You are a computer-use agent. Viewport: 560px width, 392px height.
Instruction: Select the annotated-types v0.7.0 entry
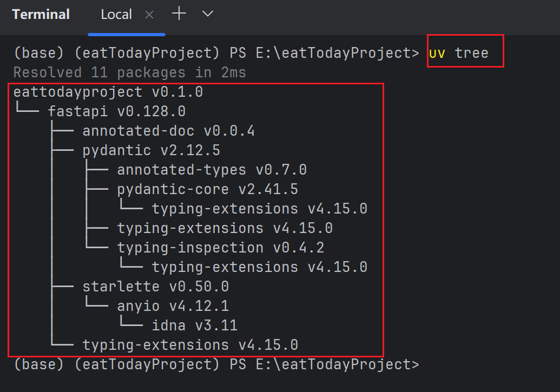pos(212,170)
